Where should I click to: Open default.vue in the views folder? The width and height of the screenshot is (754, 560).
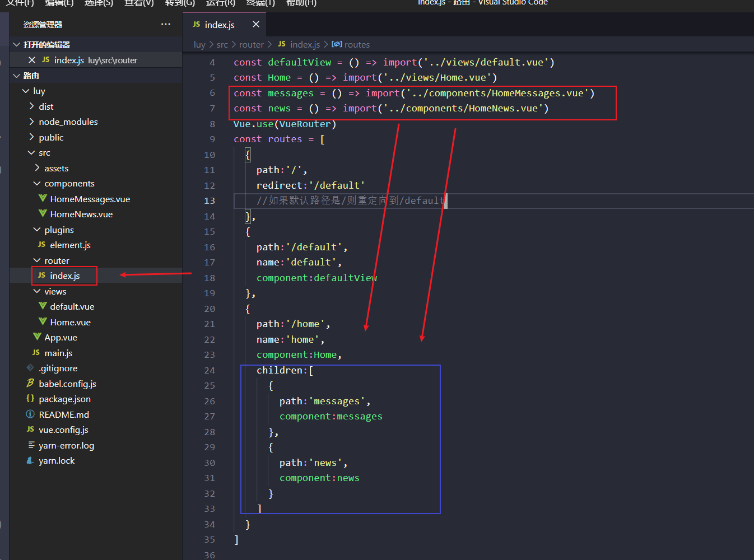(x=72, y=306)
